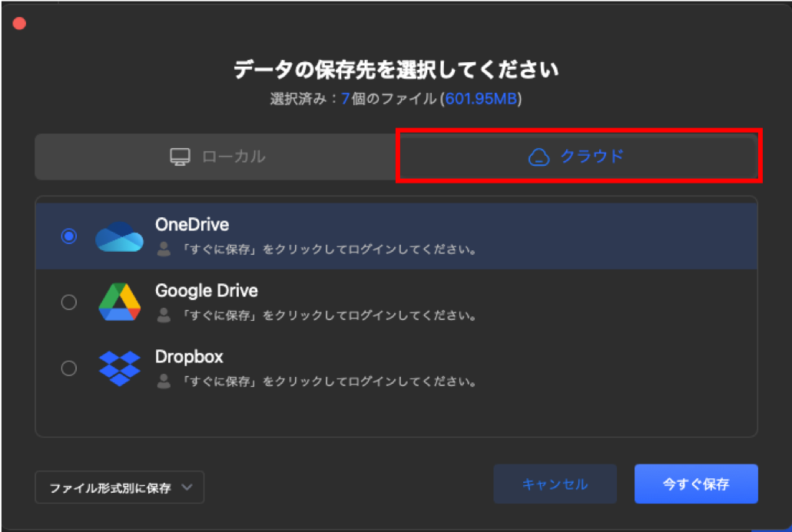The height and width of the screenshot is (532, 792).
Task: Select the OneDrive radio button
Action: [x=68, y=236]
